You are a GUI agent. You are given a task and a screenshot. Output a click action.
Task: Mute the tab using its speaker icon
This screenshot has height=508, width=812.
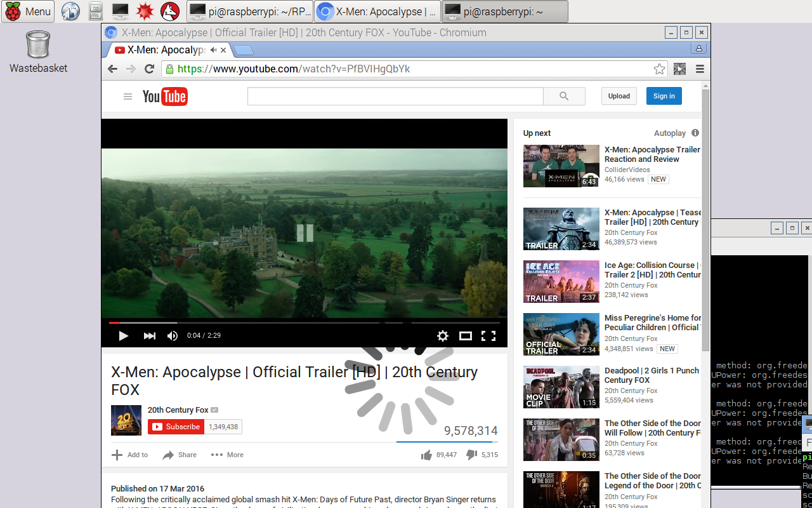214,50
